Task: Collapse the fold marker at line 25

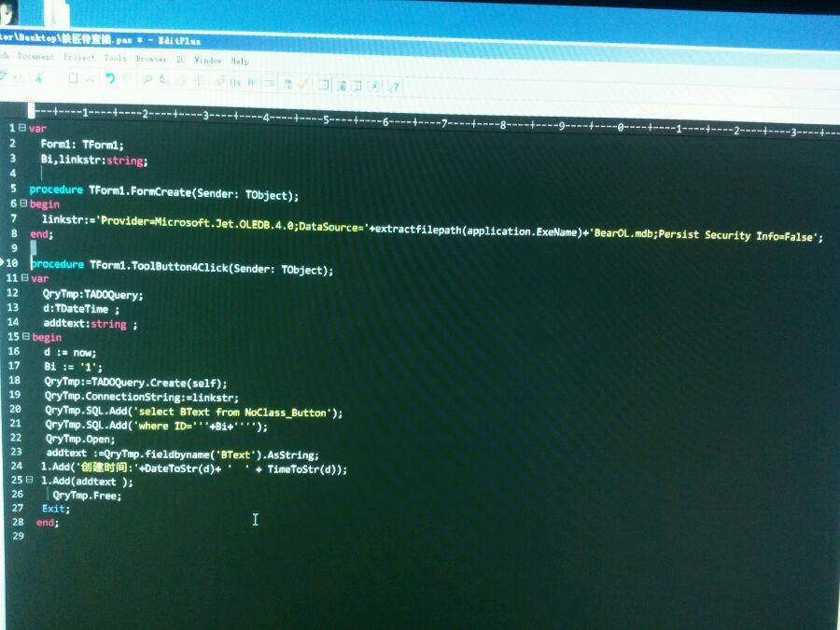Action: click(29, 480)
